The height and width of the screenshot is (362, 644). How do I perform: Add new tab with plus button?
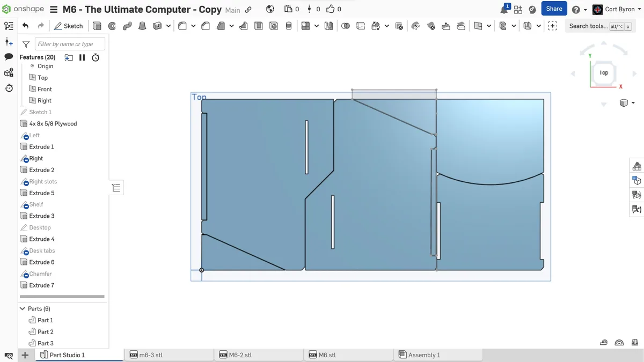(x=25, y=355)
